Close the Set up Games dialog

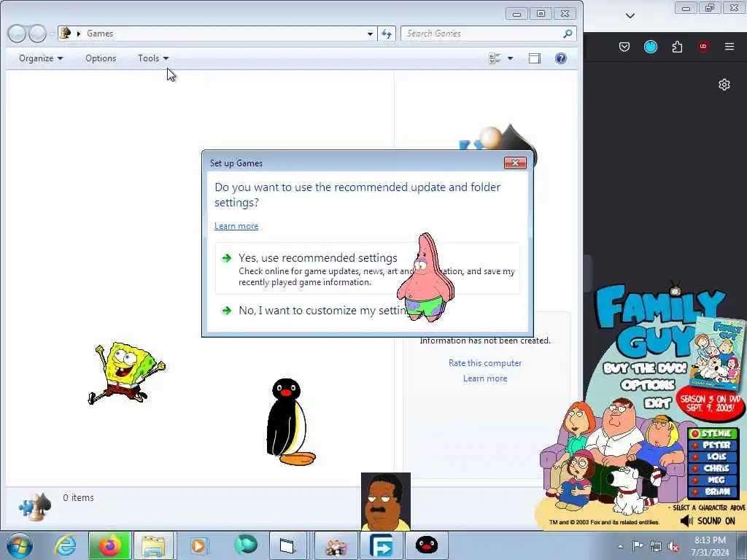pyautogui.click(x=515, y=163)
